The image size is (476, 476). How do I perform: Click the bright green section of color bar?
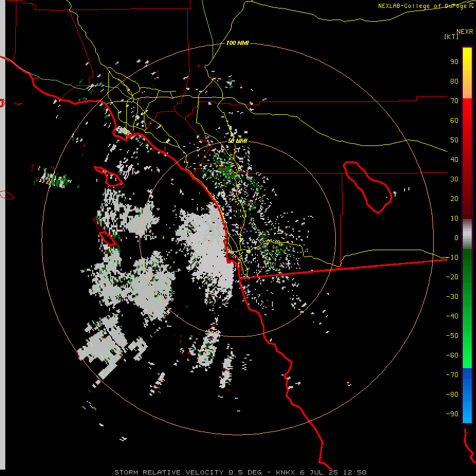click(467, 349)
